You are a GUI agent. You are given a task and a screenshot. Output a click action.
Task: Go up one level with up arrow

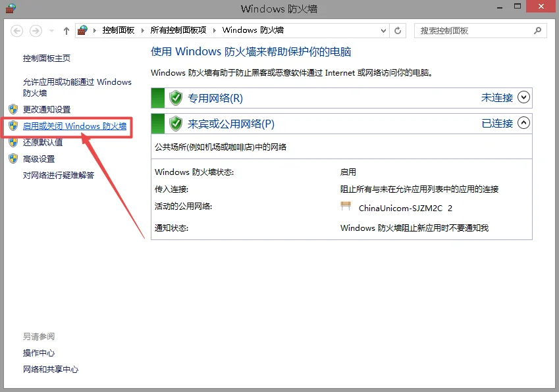click(x=67, y=31)
